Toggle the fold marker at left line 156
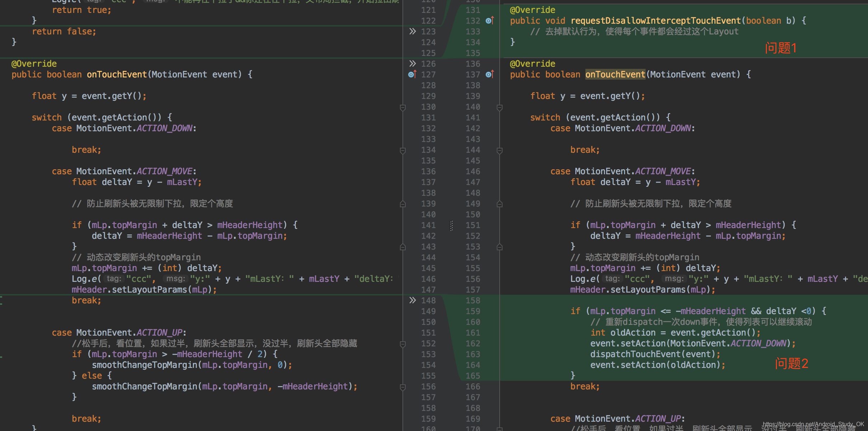 (403, 387)
